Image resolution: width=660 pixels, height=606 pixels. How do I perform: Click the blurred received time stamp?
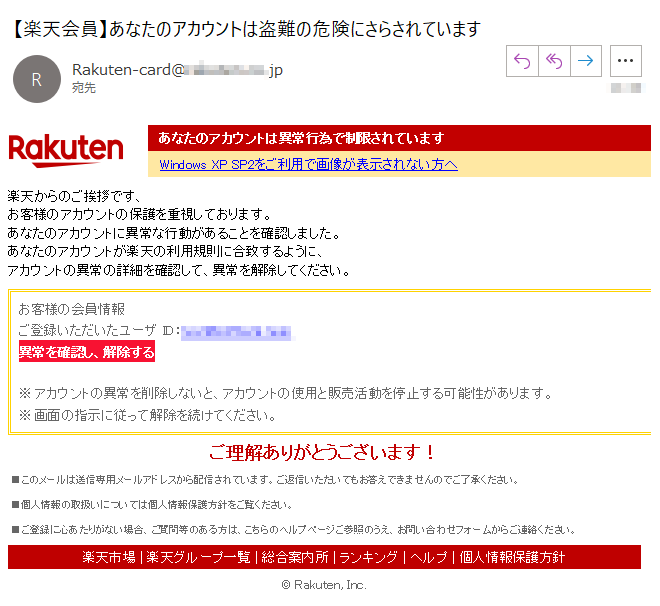[x=626, y=88]
